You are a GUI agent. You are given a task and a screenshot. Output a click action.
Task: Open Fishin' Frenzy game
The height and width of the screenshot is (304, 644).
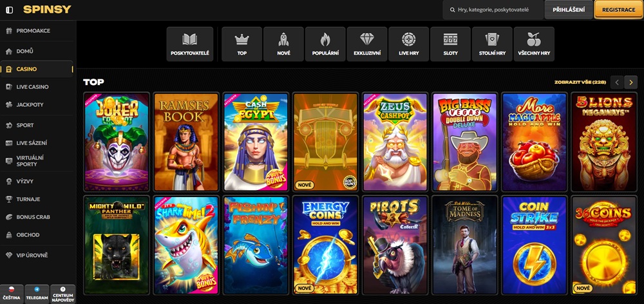pyautogui.click(x=256, y=245)
